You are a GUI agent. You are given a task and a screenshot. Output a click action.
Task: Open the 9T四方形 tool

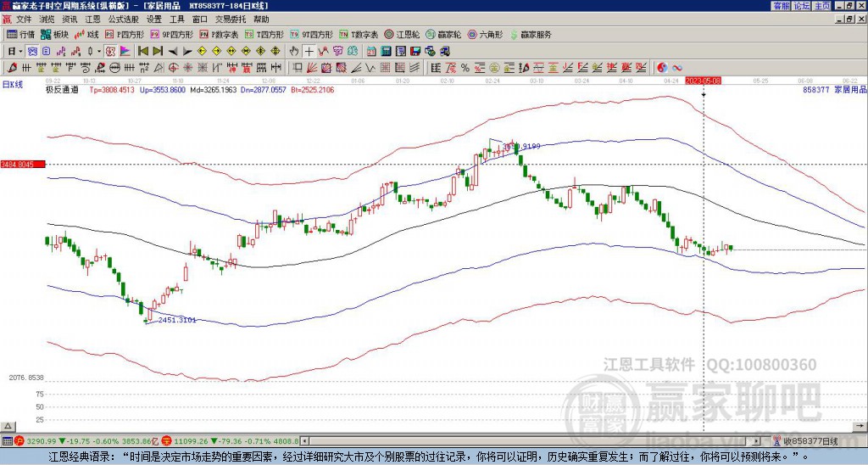point(311,34)
